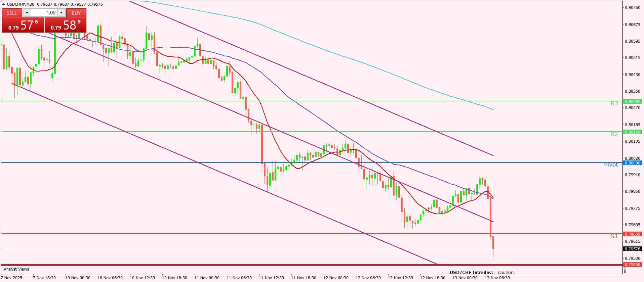Click the red 0.79500 price tag
This screenshot has width=644, height=282.
tap(632, 265)
